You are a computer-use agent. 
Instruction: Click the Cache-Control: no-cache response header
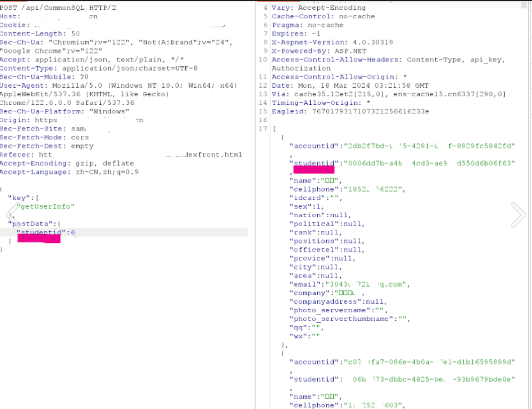323,16
